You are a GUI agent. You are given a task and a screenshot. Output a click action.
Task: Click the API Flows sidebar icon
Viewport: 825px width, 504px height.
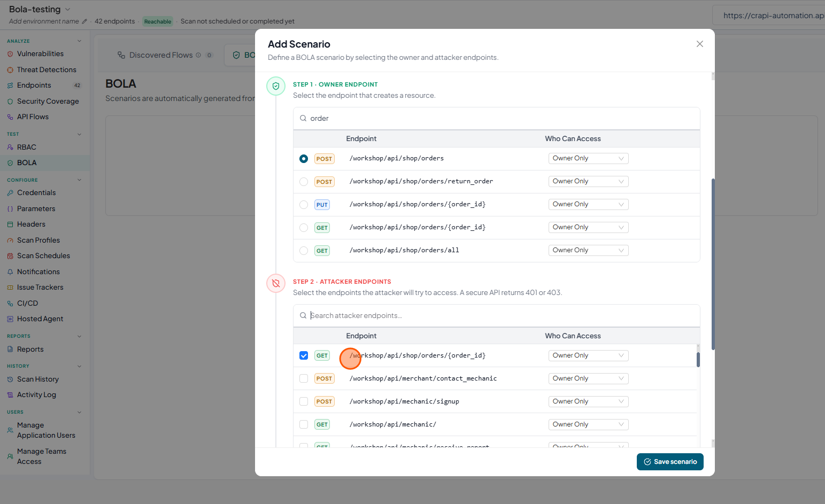click(x=10, y=117)
